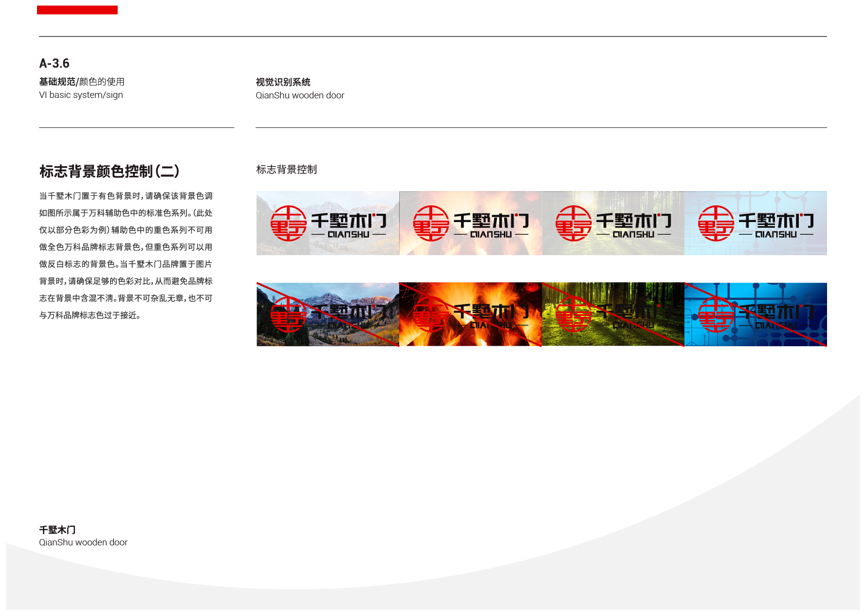Click the line starting "当千墅木门置于有色背景时"

tap(126, 196)
